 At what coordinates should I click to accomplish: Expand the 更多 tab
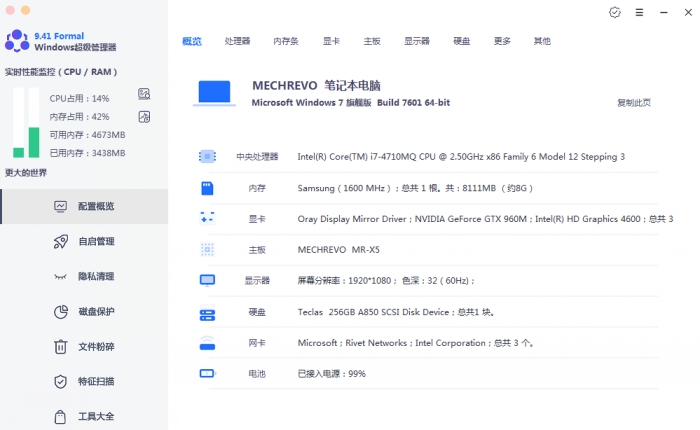(502, 41)
